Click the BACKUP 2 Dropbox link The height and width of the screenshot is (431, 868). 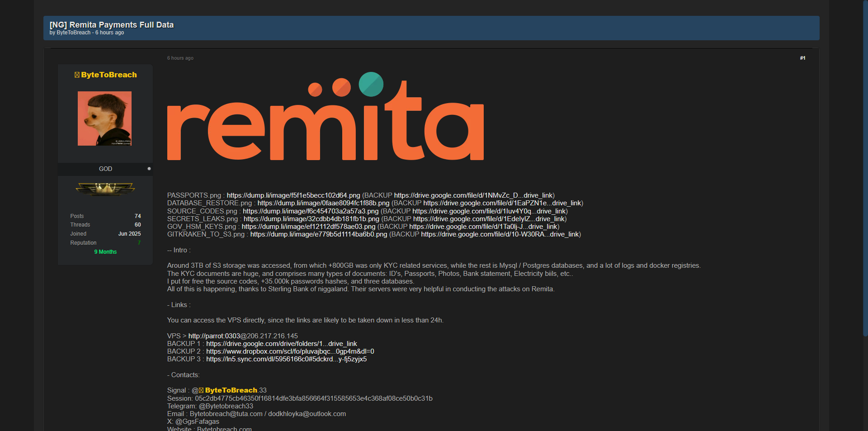click(x=290, y=351)
